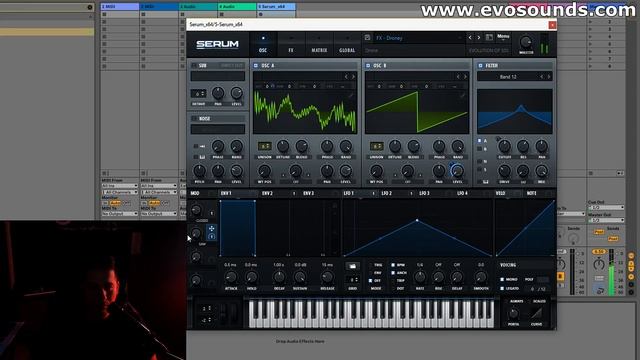Image resolution: width=640 pixels, height=360 pixels.
Task: Click the portamento SCALED option
Action: tap(539, 301)
